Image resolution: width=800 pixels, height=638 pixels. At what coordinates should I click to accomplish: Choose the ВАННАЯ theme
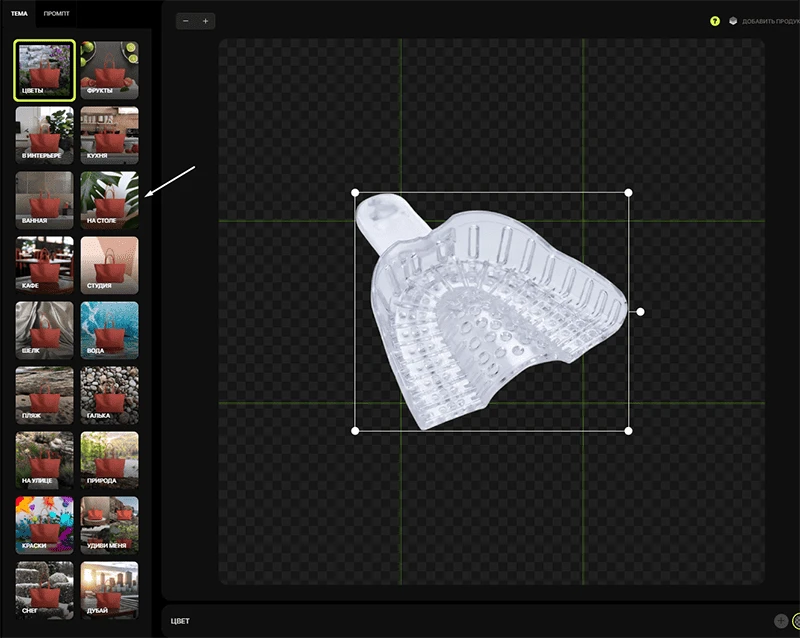tap(44, 200)
